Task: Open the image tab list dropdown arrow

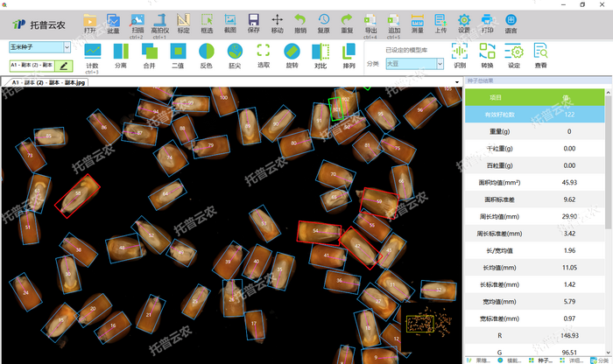Action: pyautogui.click(x=458, y=82)
